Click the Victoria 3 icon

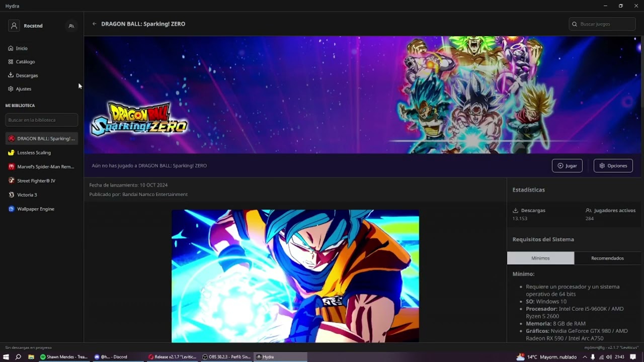[12, 195]
